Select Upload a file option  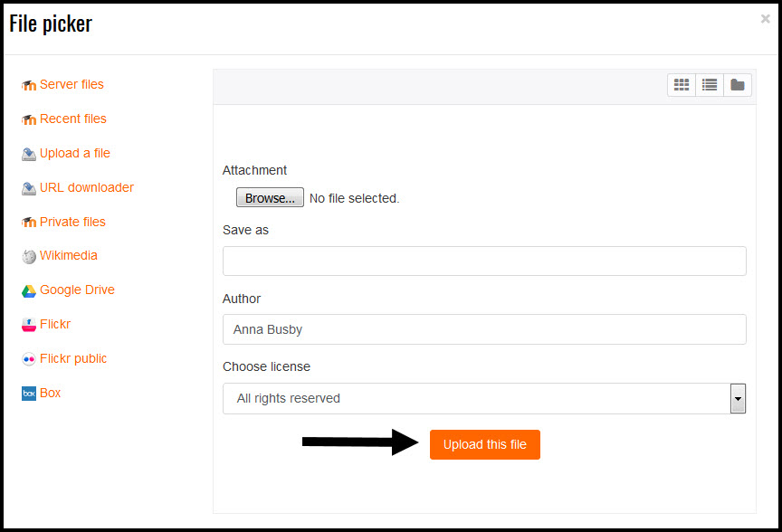click(x=75, y=153)
